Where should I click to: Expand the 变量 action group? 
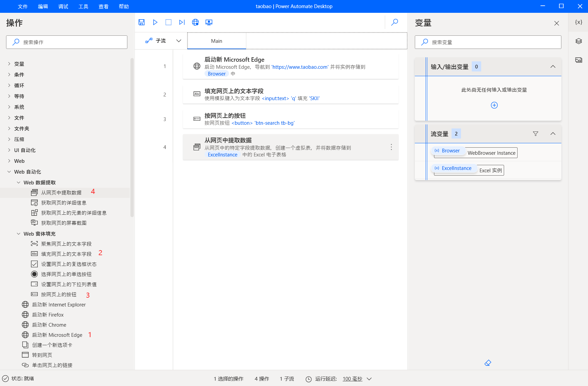pyautogui.click(x=9, y=64)
